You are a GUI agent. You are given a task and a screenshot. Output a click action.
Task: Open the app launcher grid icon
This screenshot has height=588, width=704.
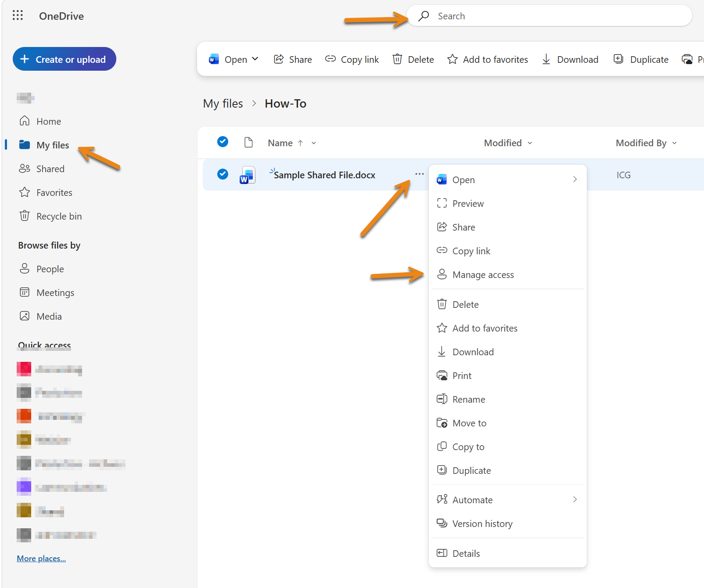(18, 16)
